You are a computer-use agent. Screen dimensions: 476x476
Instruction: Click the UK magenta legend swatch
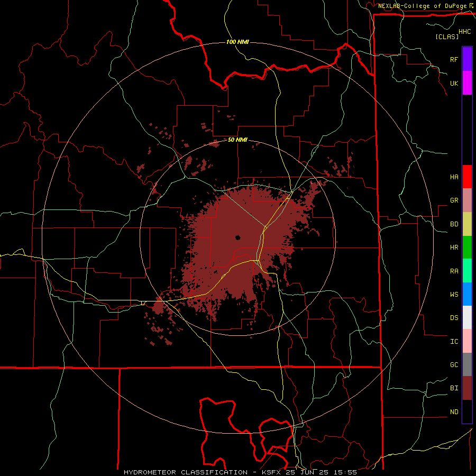[x=467, y=83]
